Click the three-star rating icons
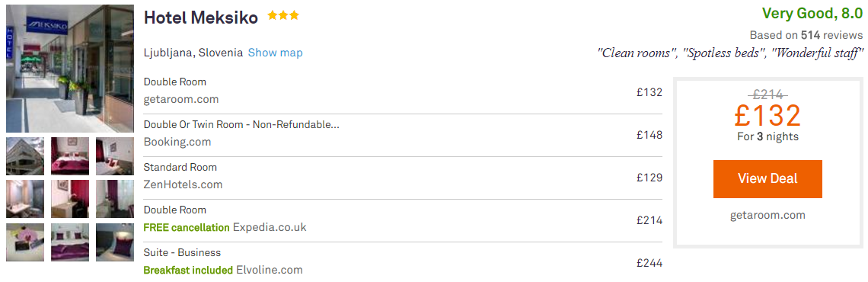This screenshot has width=868, height=282. (x=283, y=15)
